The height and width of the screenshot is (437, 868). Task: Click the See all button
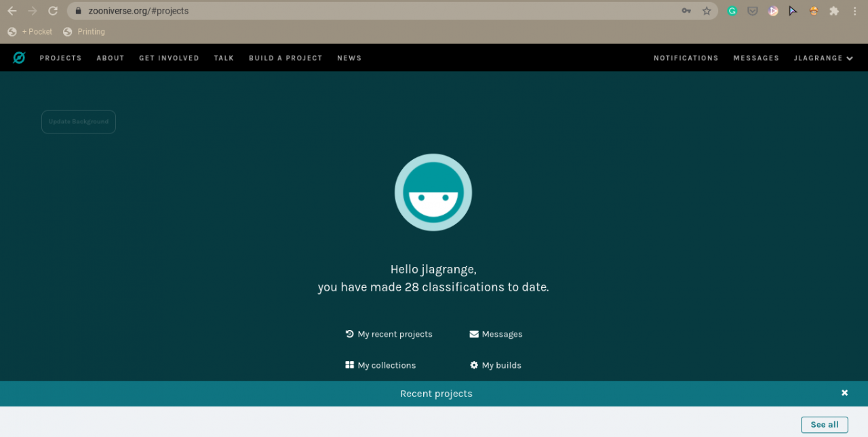click(825, 425)
